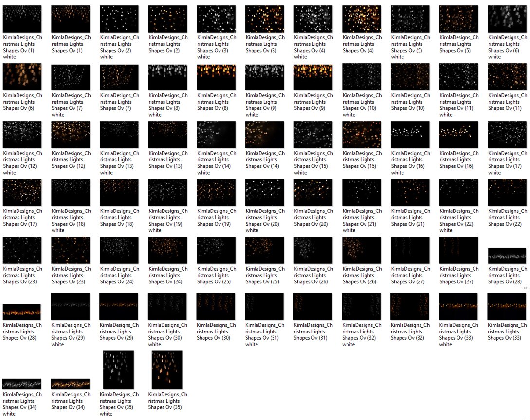
Task: Select the Shapes Ov (34) white strip thumbnail
Action: 21,384
